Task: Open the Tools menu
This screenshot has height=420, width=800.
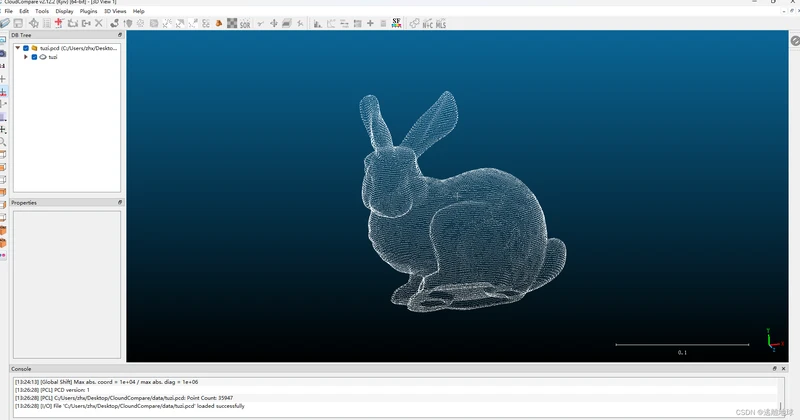Action: 42,11
